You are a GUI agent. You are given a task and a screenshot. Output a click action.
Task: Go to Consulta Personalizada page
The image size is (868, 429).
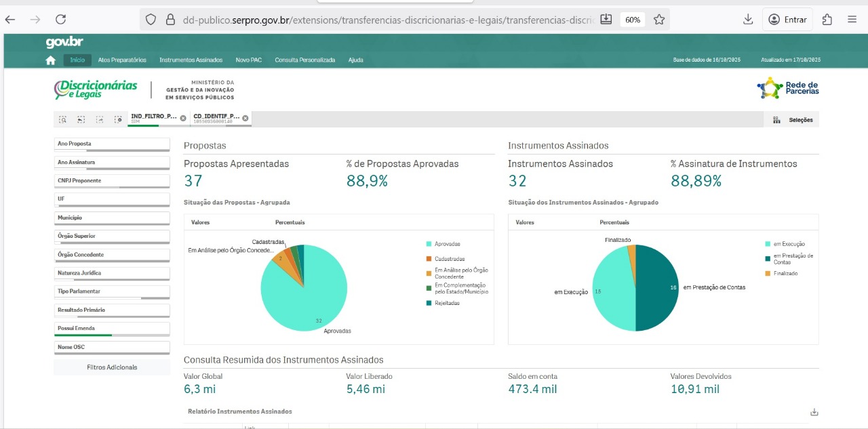pyautogui.click(x=304, y=60)
